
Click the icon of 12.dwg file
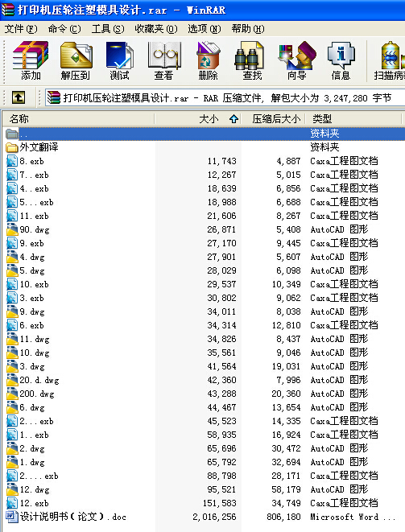pos(12,489)
